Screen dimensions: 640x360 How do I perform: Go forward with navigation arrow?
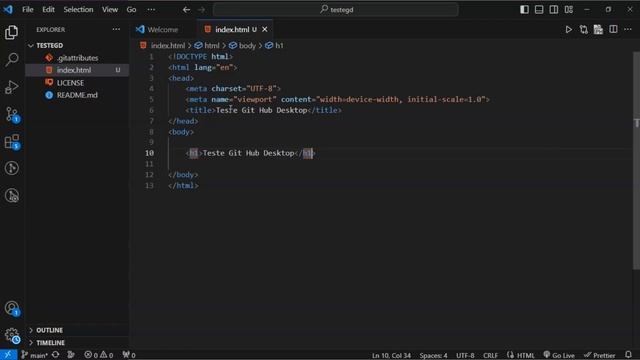[x=202, y=9]
